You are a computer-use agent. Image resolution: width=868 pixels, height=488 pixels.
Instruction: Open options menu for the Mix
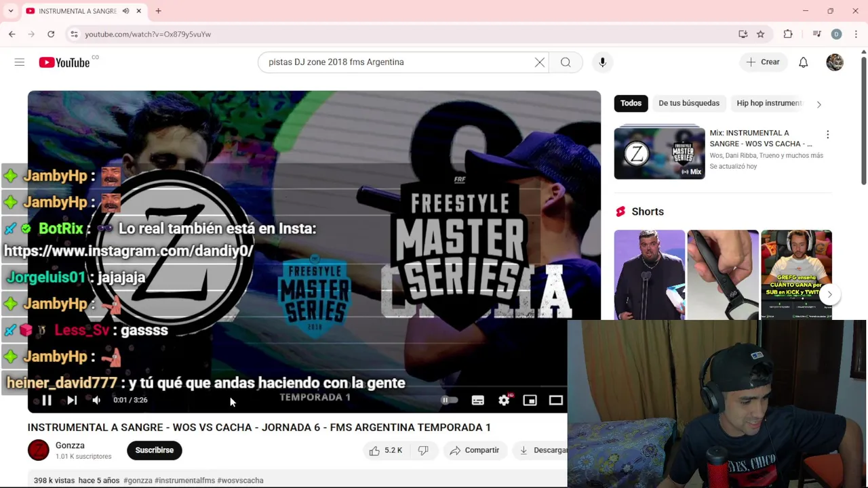point(827,134)
